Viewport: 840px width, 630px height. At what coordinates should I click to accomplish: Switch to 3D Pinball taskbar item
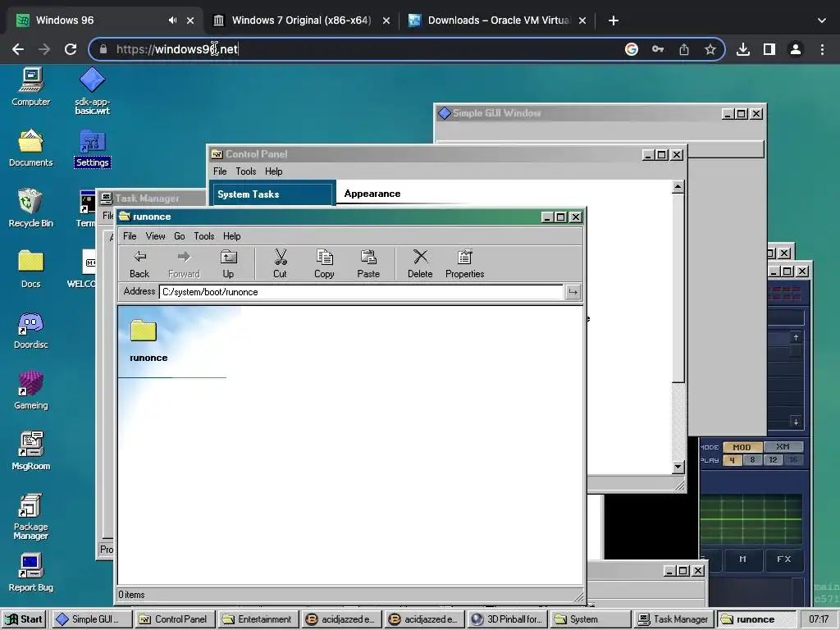[x=507, y=619]
